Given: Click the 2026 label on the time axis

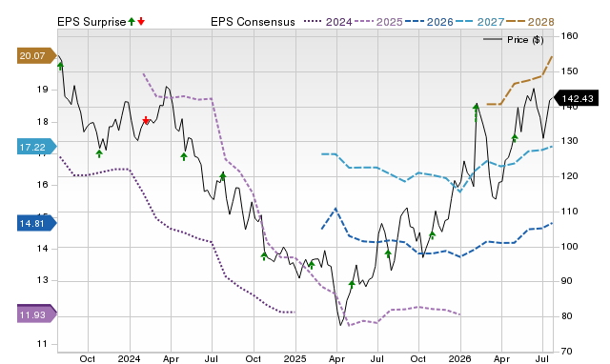Looking at the screenshot, I should coord(459,358).
